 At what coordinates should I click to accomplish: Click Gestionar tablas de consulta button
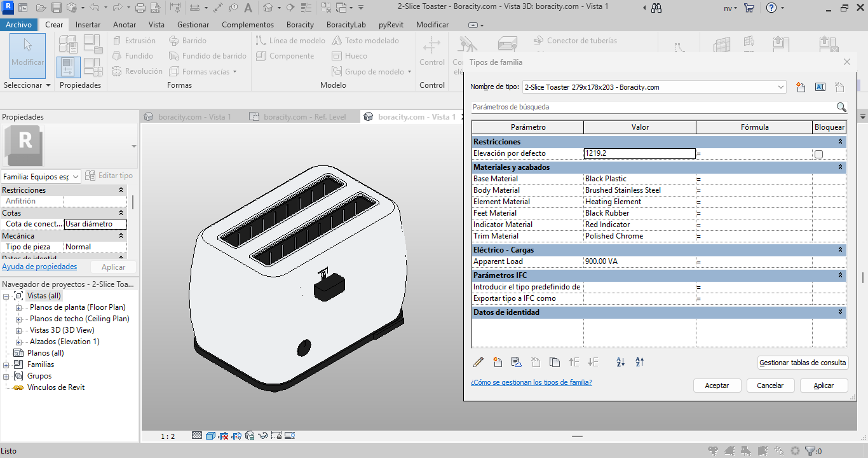(803, 363)
